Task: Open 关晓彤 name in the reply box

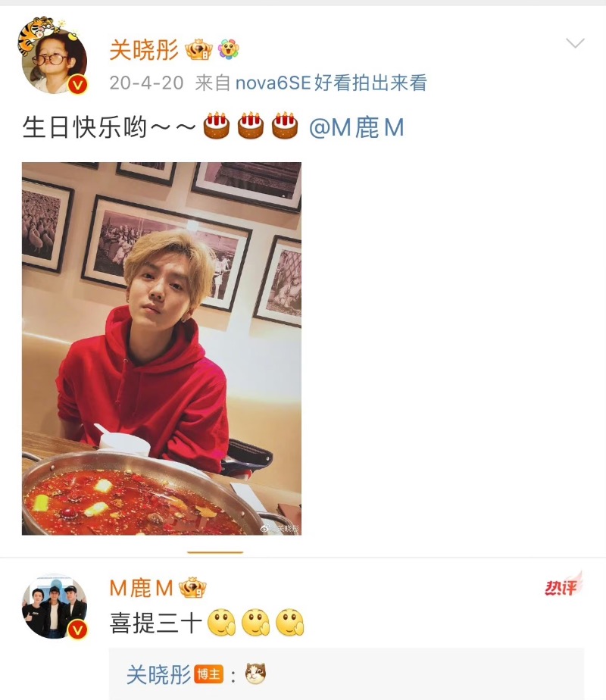Action: [x=159, y=674]
